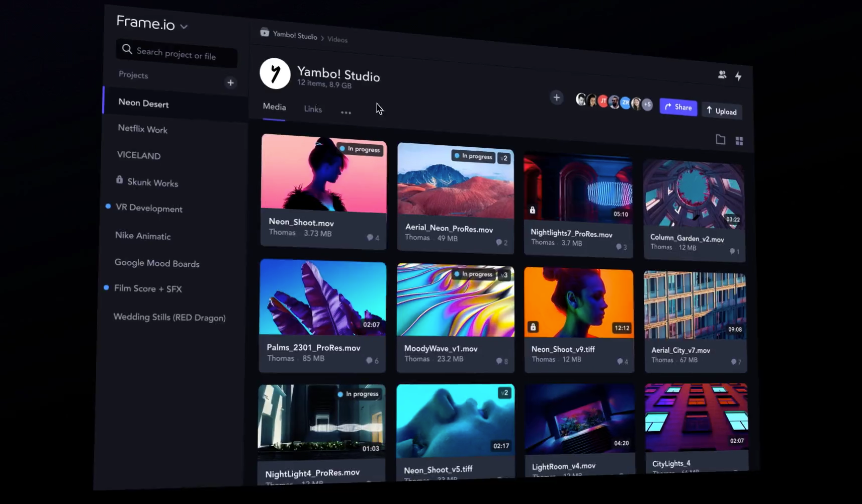
Task: Expand version stack v3 on MoodyWave_v1.mov
Action: point(504,275)
